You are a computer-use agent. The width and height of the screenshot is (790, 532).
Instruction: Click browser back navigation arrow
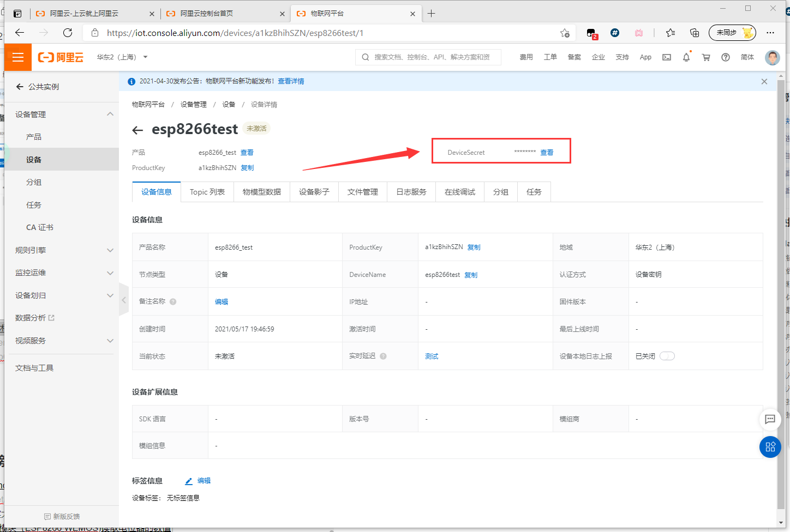point(20,33)
